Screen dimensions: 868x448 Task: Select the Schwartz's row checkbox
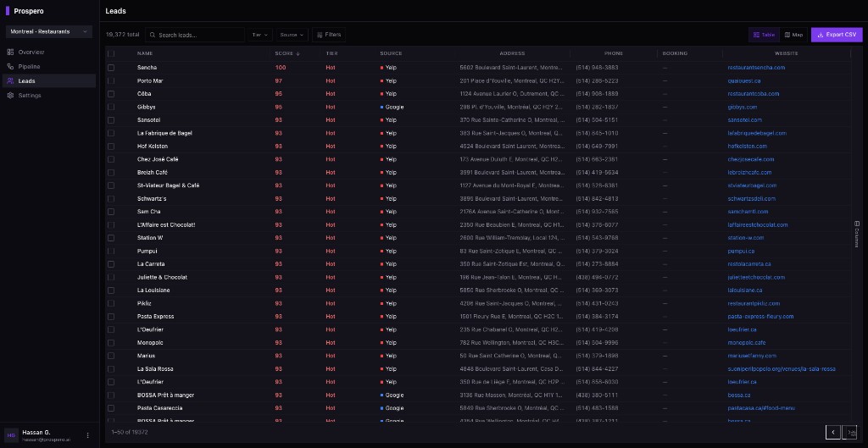pyautogui.click(x=111, y=198)
